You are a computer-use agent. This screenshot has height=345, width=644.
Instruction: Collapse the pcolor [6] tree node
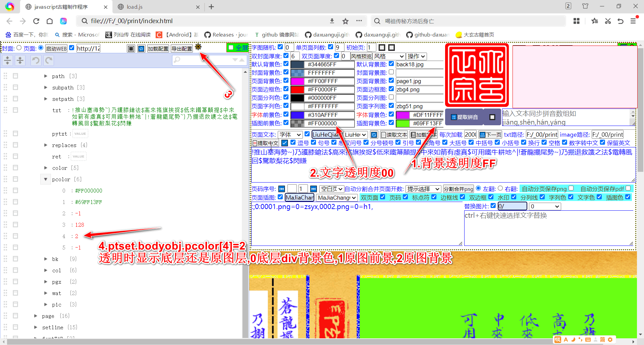point(46,179)
